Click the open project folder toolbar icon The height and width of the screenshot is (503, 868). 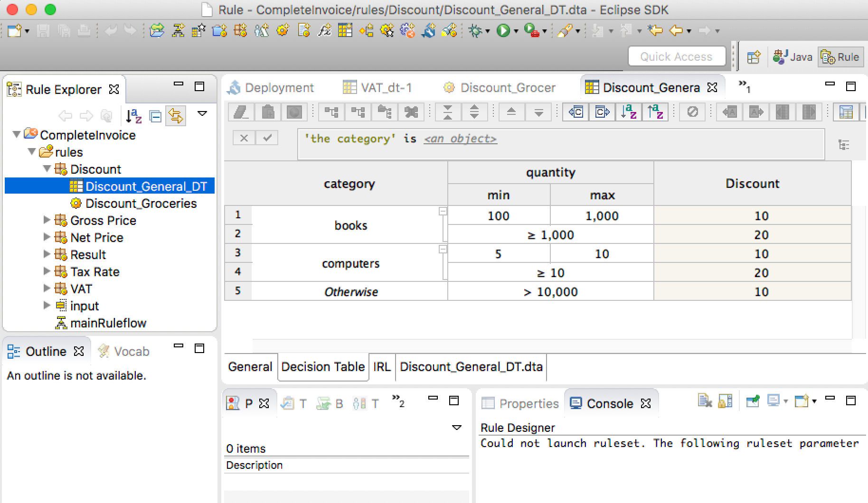[x=157, y=31]
